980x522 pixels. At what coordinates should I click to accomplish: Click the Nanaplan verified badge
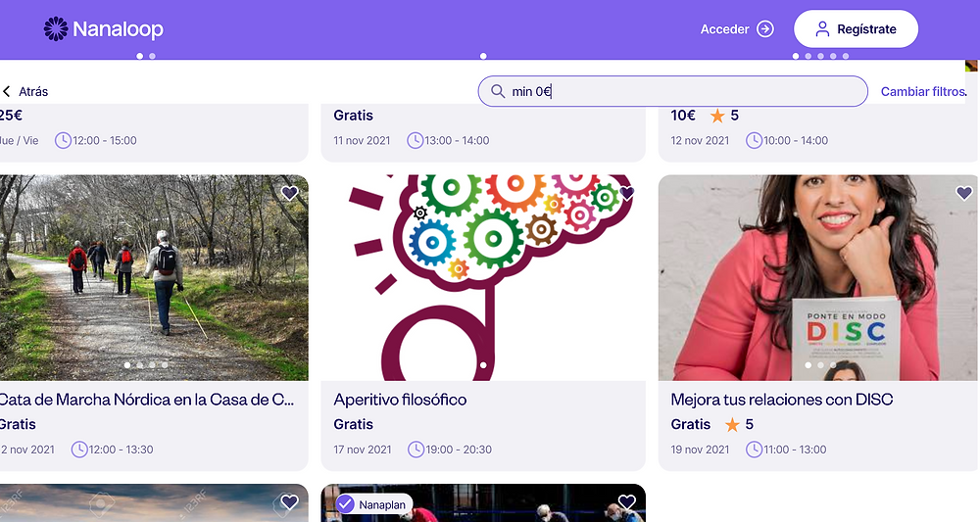[x=373, y=504]
